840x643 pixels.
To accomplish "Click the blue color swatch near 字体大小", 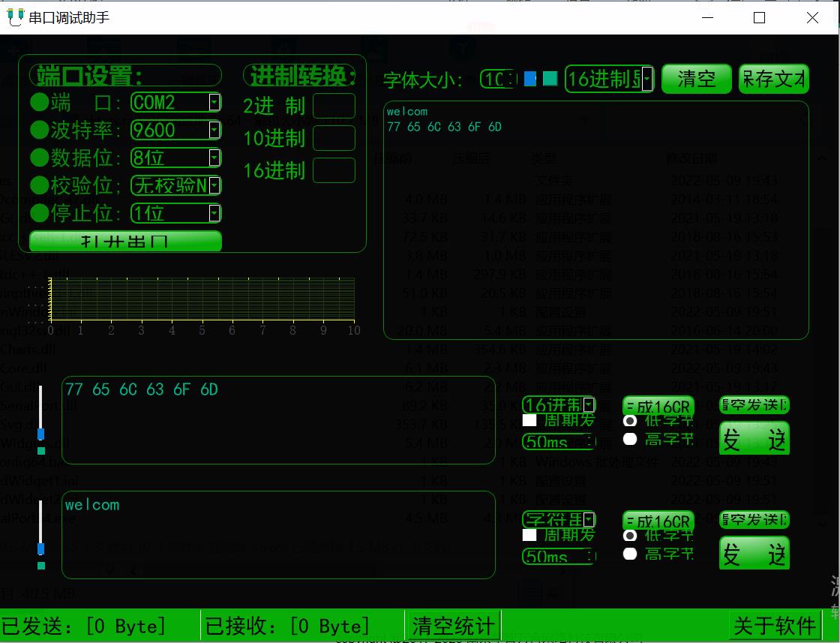I will [530, 78].
